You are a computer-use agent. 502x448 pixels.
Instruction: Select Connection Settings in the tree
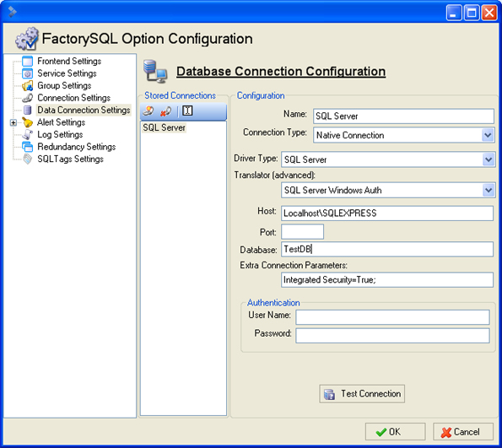pyautogui.click(x=74, y=98)
